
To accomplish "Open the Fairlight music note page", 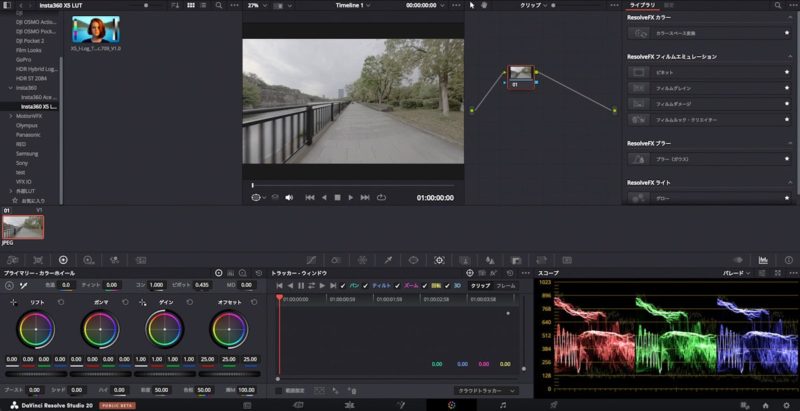I will [503, 405].
